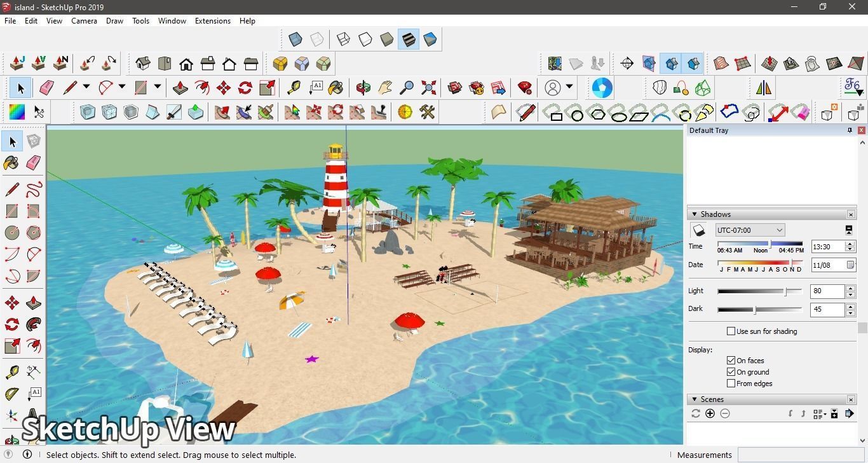
Task: Switch to Top view icon
Action: (165, 64)
